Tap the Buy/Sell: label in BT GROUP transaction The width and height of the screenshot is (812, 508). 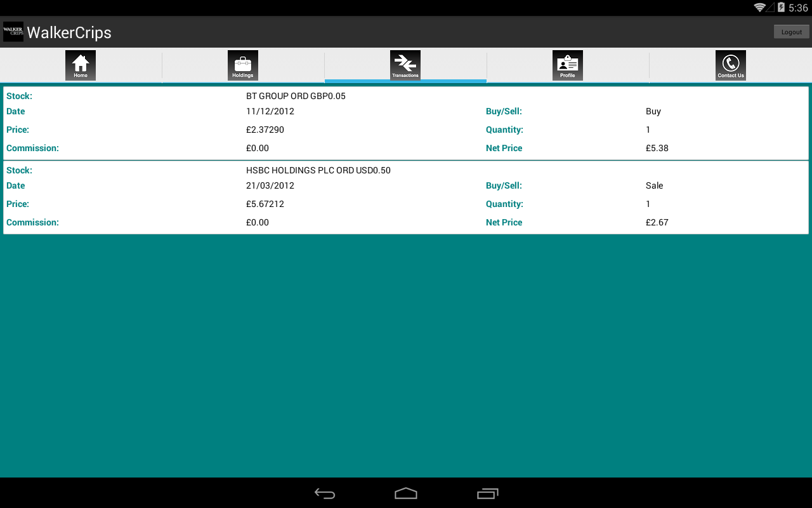[504, 111]
